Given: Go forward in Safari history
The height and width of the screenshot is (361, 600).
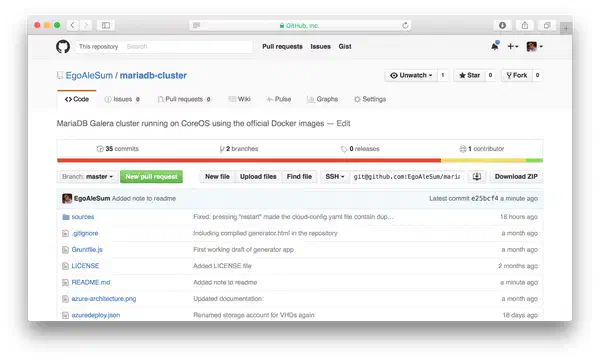Looking at the screenshot, I should (x=86, y=25).
